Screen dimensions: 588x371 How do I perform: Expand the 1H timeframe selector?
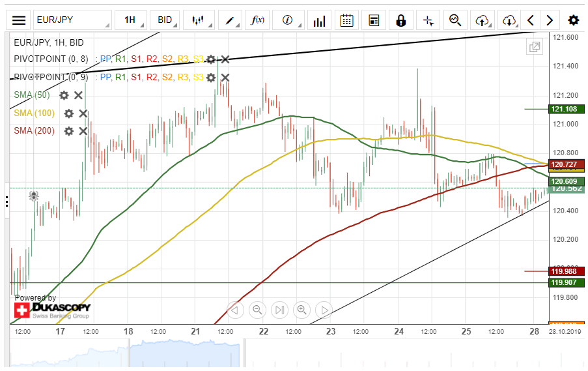coord(130,20)
